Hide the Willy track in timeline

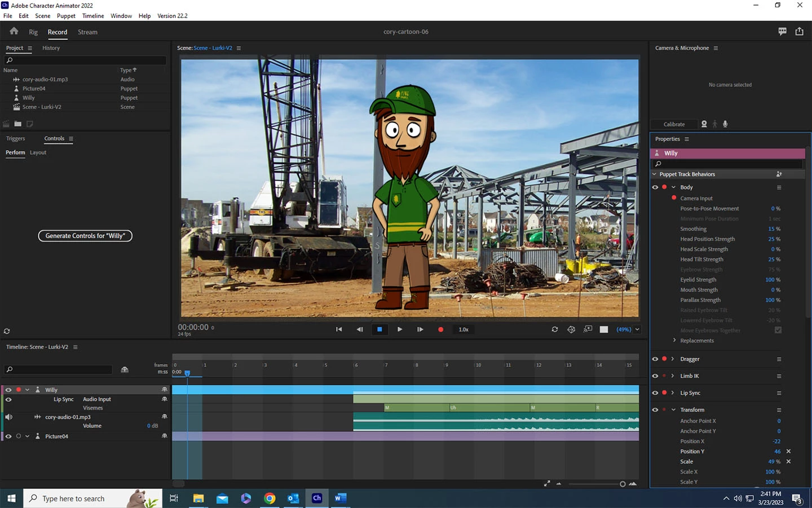8,390
